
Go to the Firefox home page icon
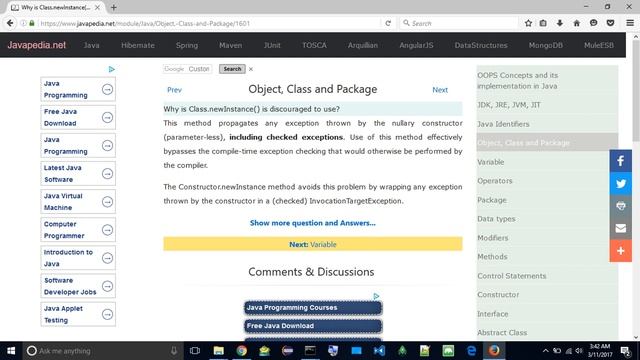576,23
